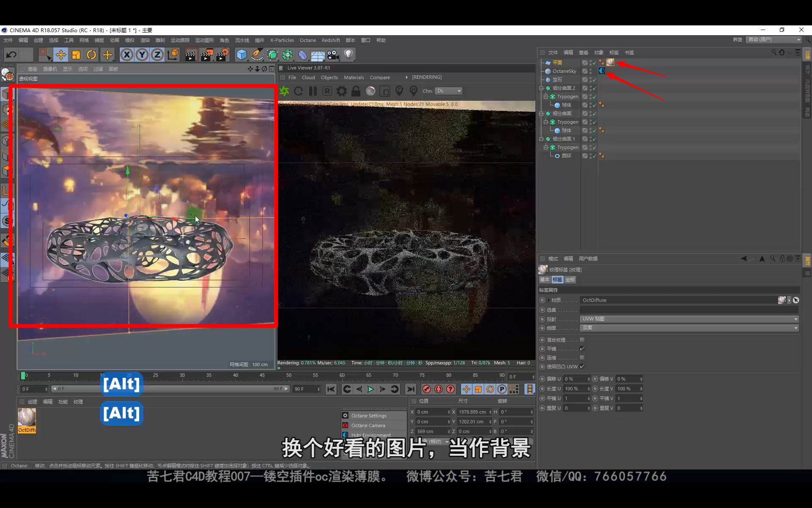Select the Scale tool
Screen dimensions: 812x508
76,55
